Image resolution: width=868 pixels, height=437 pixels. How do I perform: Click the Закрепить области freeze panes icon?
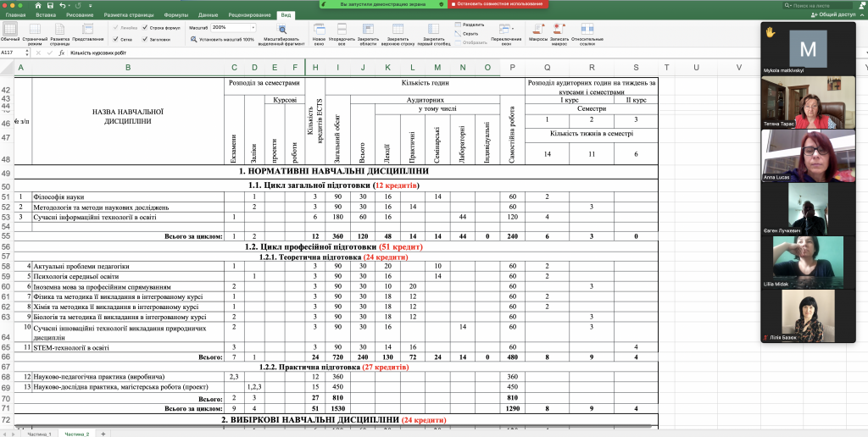[x=368, y=29]
